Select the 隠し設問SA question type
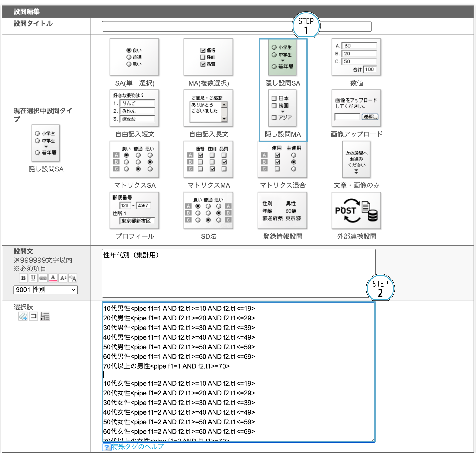The height and width of the screenshot is (453, 476). 282,57
